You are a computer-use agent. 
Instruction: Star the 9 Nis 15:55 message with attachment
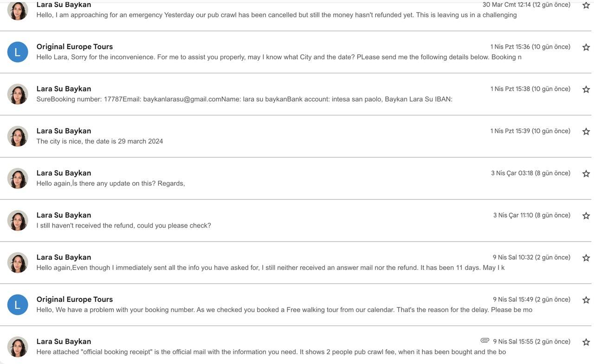(x=586, y=342)
